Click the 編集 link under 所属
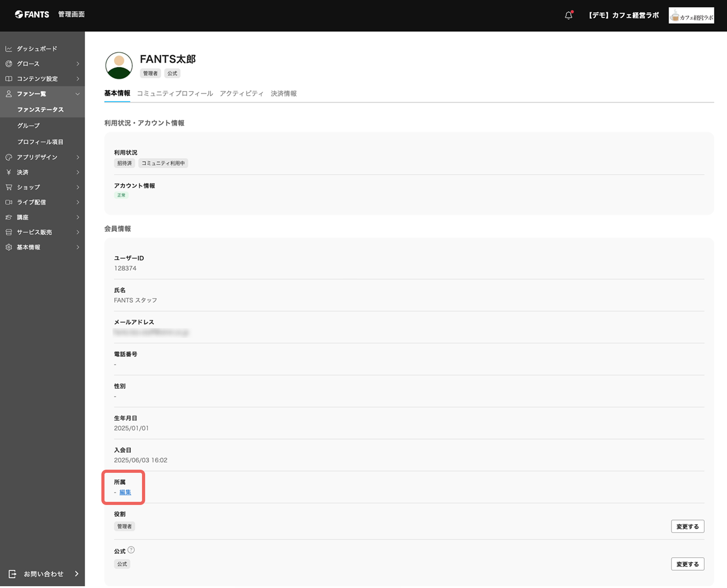Viewport: 727px width, 588px height. tap(125, 492)
